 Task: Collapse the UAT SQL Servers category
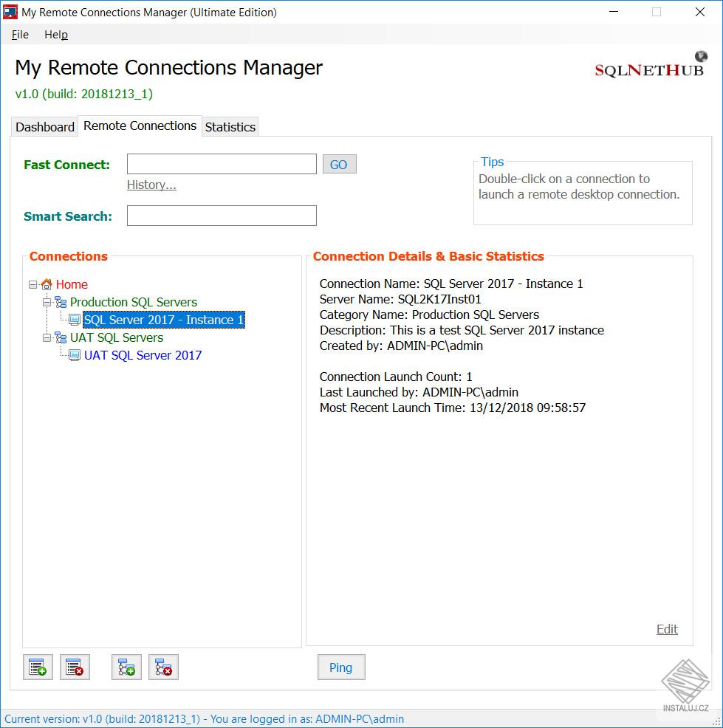click(47, 337)
